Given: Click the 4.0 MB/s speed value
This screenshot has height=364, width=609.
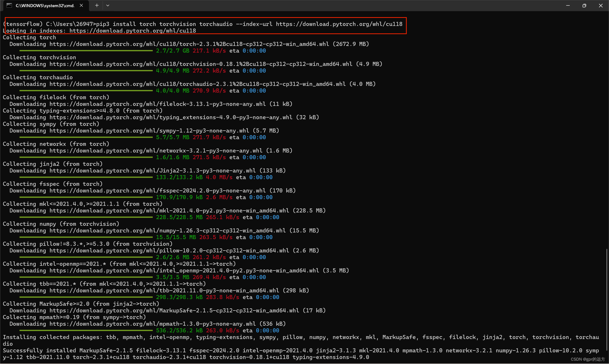Looking at the screenshot, I should coord(219,177).
